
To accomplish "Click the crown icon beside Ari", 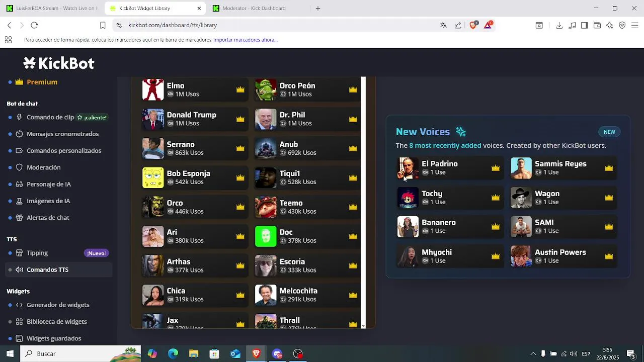I will point(240,236).
